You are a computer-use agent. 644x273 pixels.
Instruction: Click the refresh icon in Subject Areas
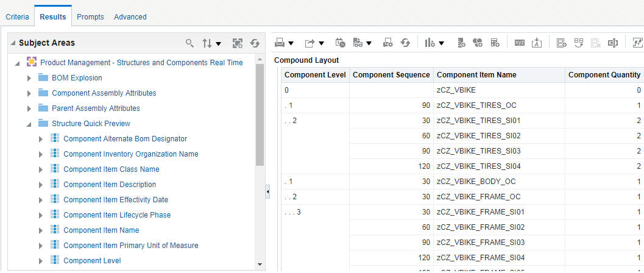255,43
